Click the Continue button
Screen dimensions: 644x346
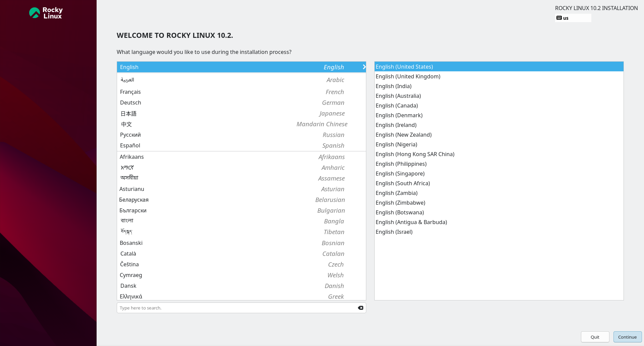[x=628, y=337]
